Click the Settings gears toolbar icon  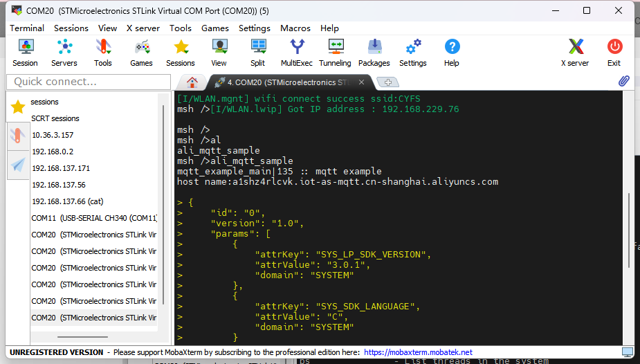413,53
